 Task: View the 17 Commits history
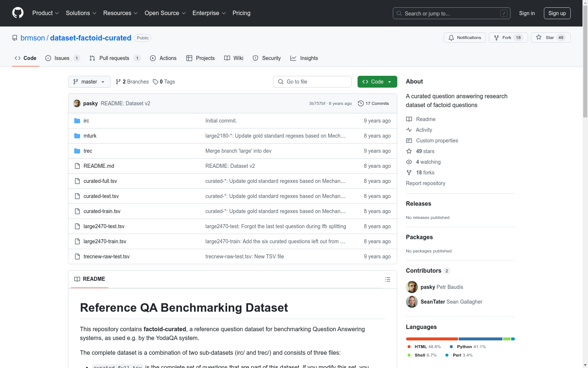tap(373, 103)
